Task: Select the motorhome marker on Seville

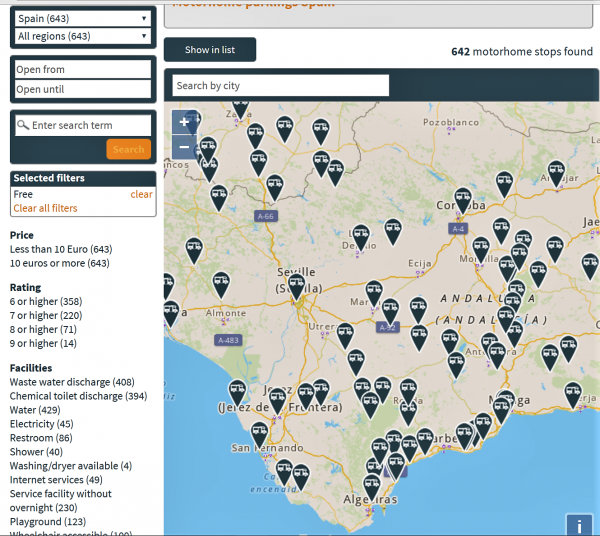Action: click(296, 286)
